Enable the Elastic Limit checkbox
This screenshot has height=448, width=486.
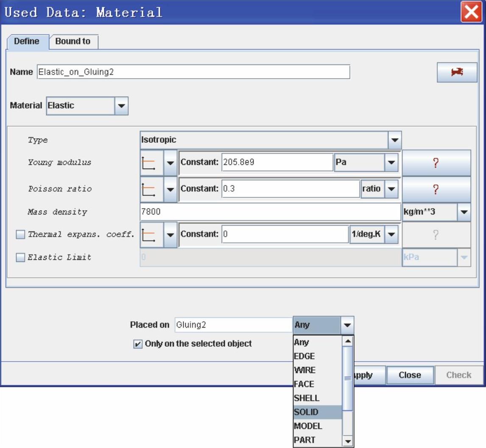click(20, 257)
